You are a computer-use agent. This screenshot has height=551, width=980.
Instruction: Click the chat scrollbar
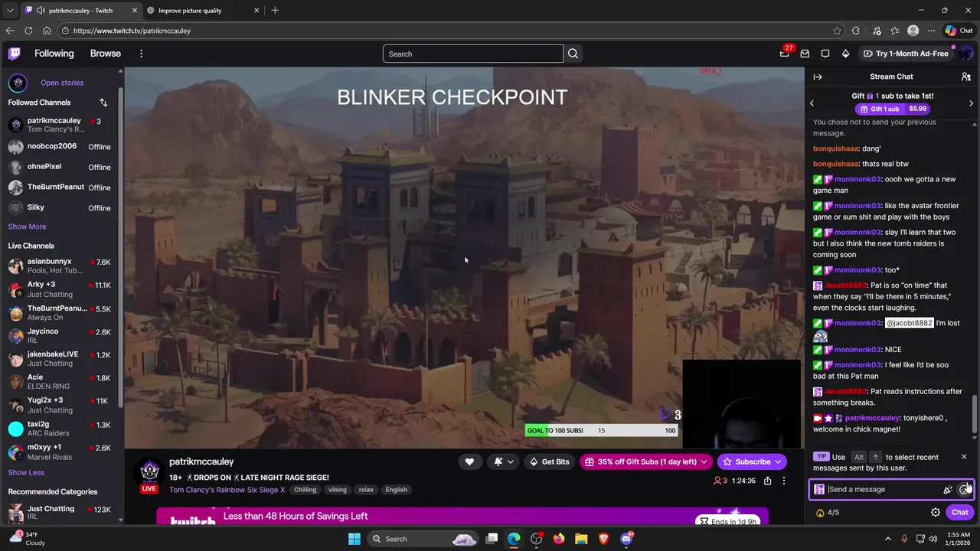point(975,413)
